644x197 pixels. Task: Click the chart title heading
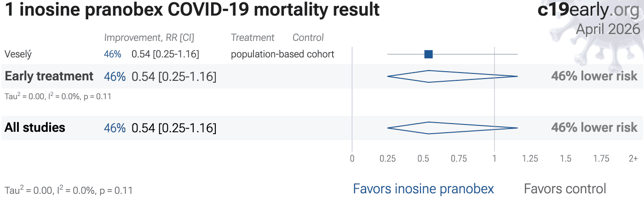click(x=192, y=10)
